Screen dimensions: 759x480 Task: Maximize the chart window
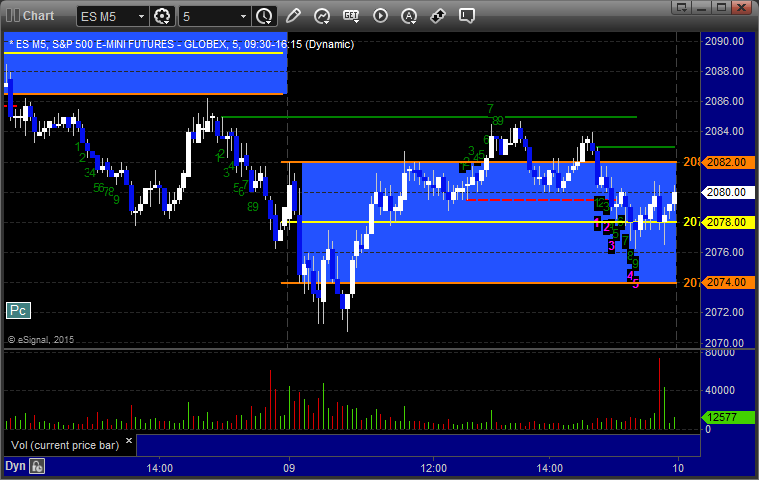click(x=721, y=8)
